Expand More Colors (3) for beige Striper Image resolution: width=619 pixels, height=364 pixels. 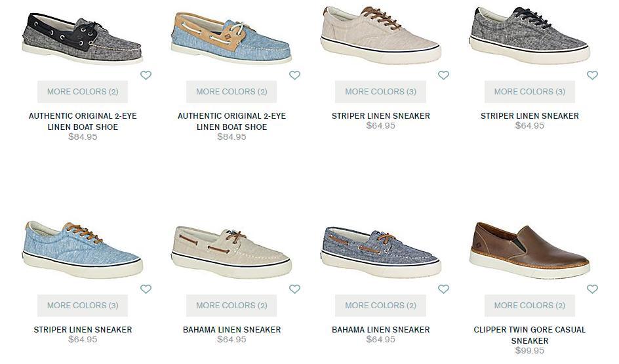(380, 92)
